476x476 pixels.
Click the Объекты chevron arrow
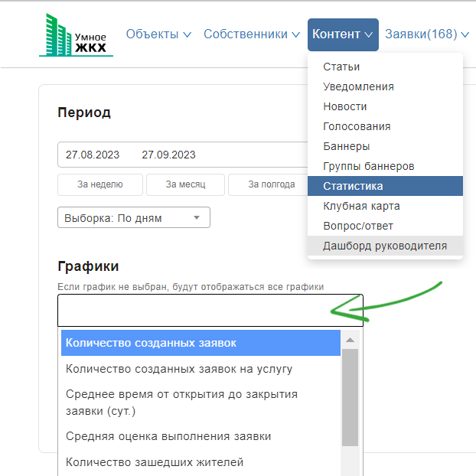click(x=187, y=35)
